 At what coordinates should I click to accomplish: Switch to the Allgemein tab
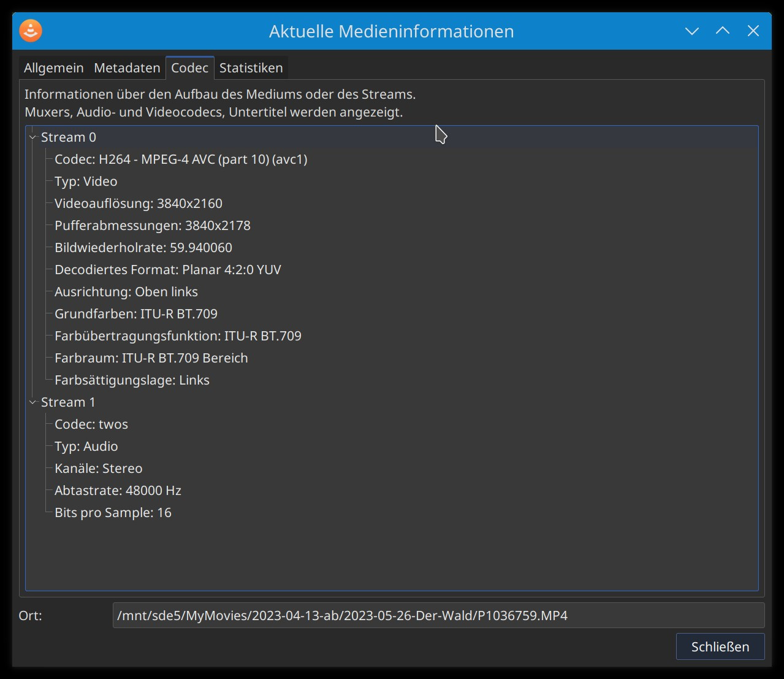[x=53, y=68]
